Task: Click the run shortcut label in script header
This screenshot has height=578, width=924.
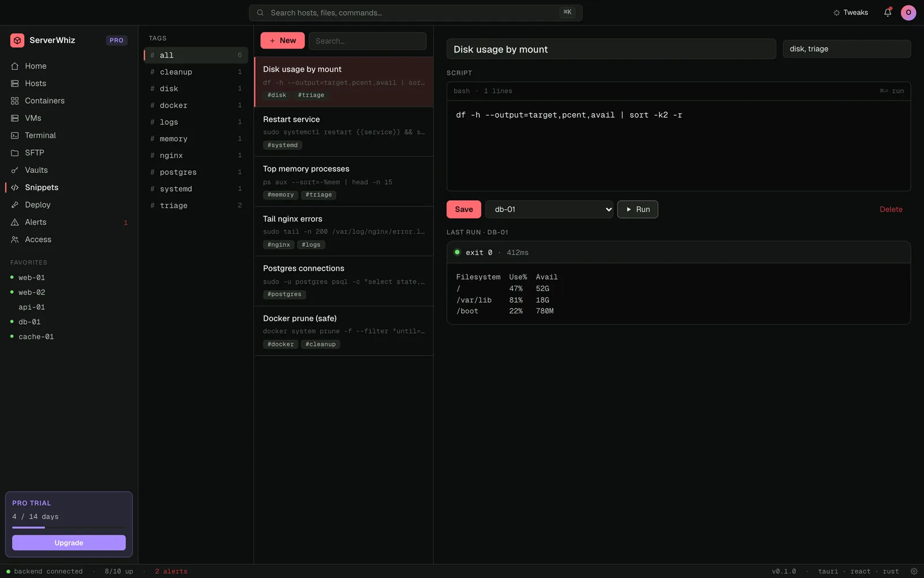Action: (x=892, y=91)
